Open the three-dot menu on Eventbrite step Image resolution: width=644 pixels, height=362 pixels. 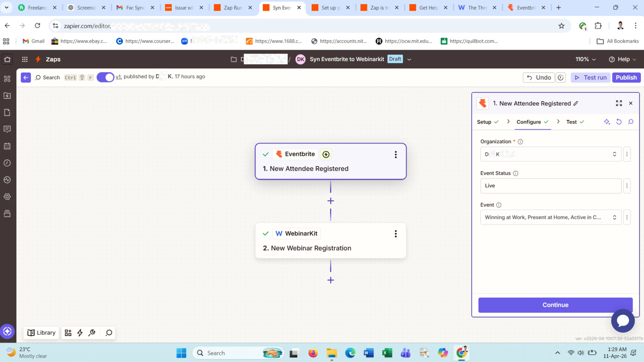395,154
